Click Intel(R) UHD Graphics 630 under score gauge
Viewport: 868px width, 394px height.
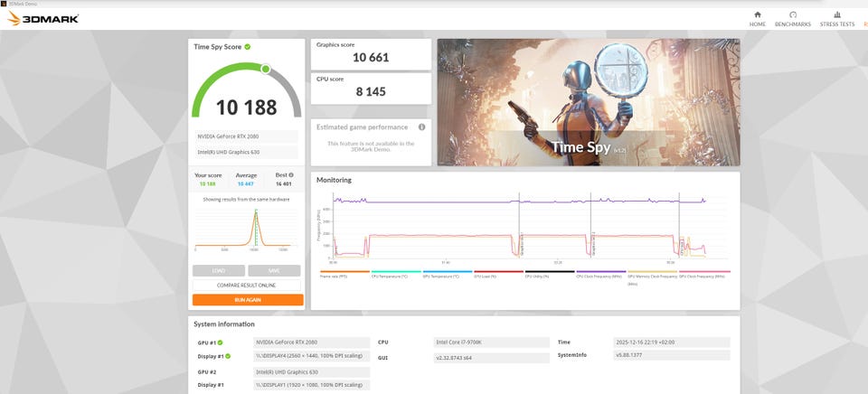(246, 152)
